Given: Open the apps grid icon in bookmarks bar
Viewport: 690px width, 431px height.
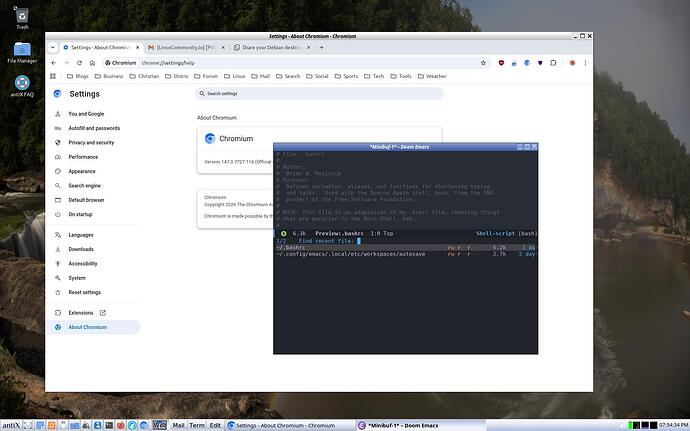Looking at the screenshot, I should pyautogui.click(x=53, y=76).
